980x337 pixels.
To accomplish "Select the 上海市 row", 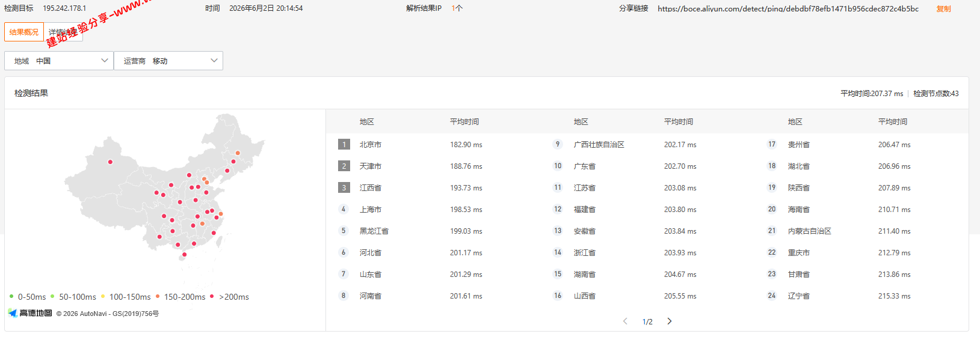I will click(433, 209).
